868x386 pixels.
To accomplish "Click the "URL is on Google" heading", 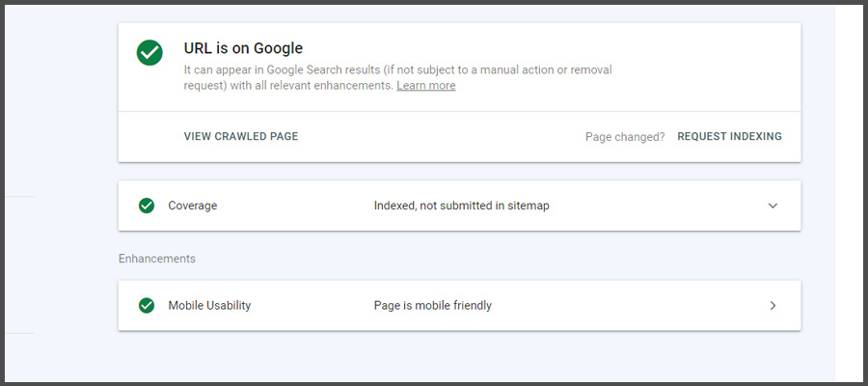I will coord(243,48).
